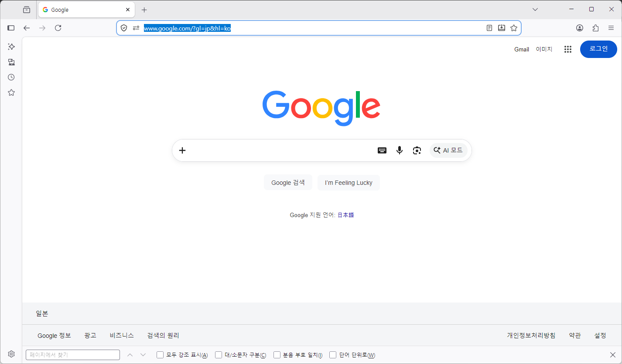
Task: Open 개인정보처리방침 footer link
Action: pos(531,335)
